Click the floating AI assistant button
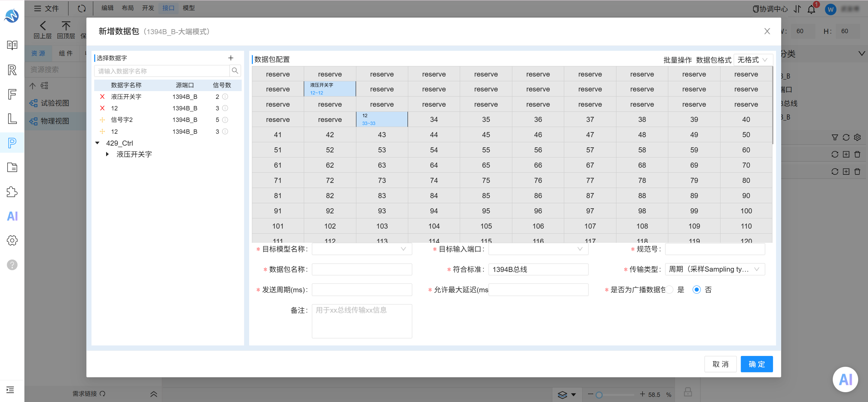Viewport: 868px width, 402px height. pyautogui.click(x=845, y=379)
